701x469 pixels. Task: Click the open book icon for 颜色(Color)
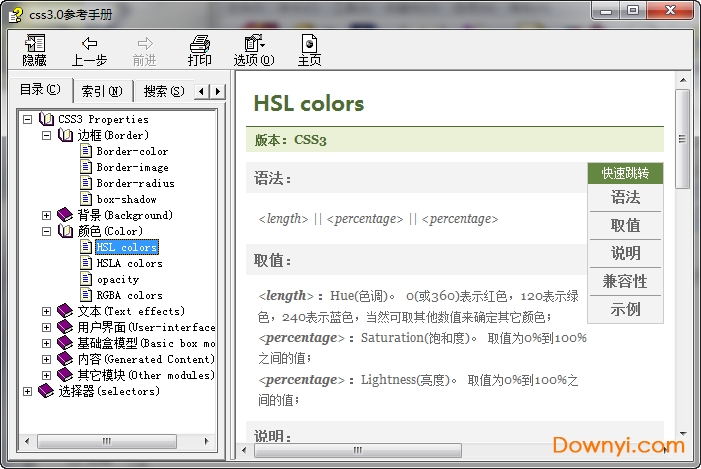tap(65, 231)
